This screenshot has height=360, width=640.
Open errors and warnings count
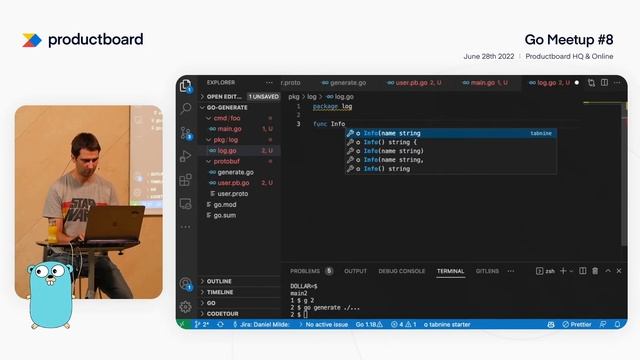point(404,324)
